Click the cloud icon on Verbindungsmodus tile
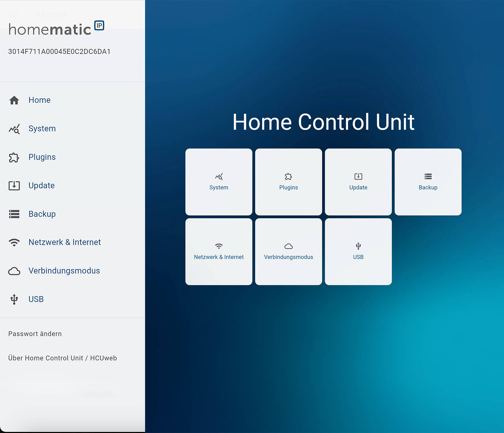The width and height of the screenshot is (504, 433). 288,246
